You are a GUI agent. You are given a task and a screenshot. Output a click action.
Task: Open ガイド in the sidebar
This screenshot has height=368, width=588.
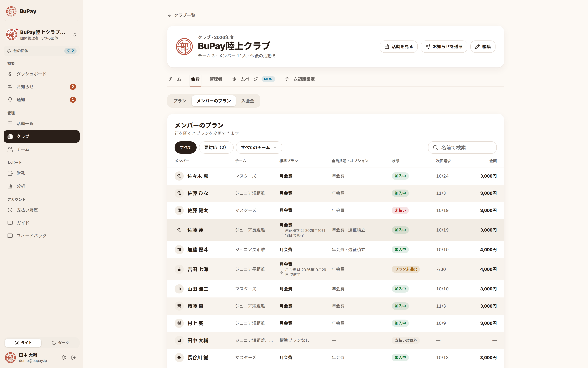pos(41,223)
